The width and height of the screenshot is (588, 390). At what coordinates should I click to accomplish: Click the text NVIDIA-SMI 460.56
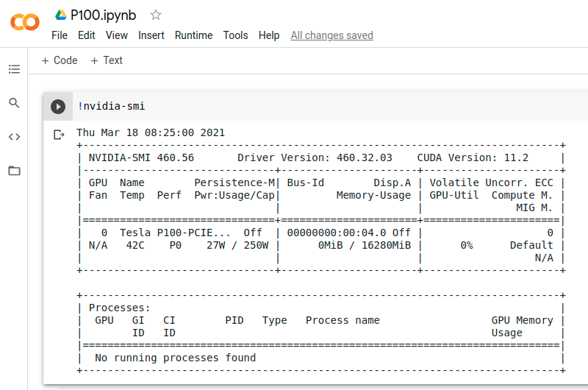point(141,157)
